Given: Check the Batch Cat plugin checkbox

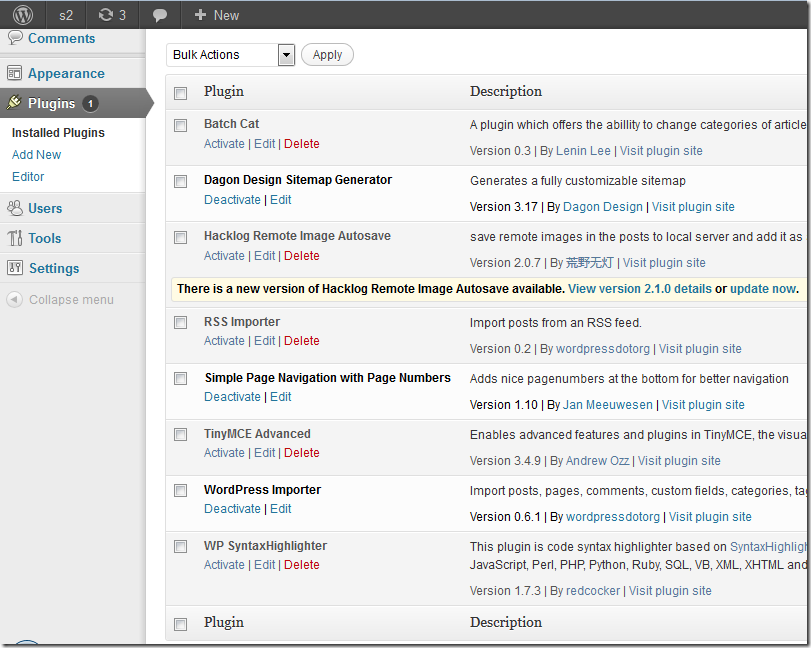Looking at the screenshot, I should pyautogui.click(x=181, y=125).
